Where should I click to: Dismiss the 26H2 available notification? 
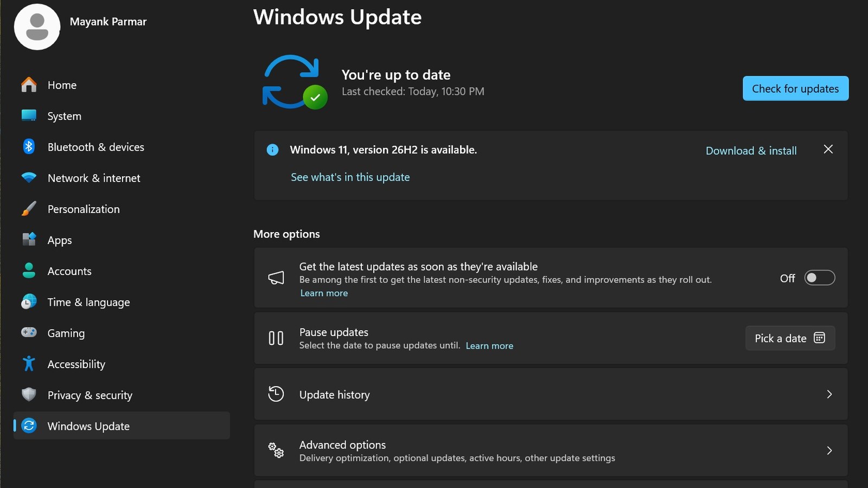point(828,149)
